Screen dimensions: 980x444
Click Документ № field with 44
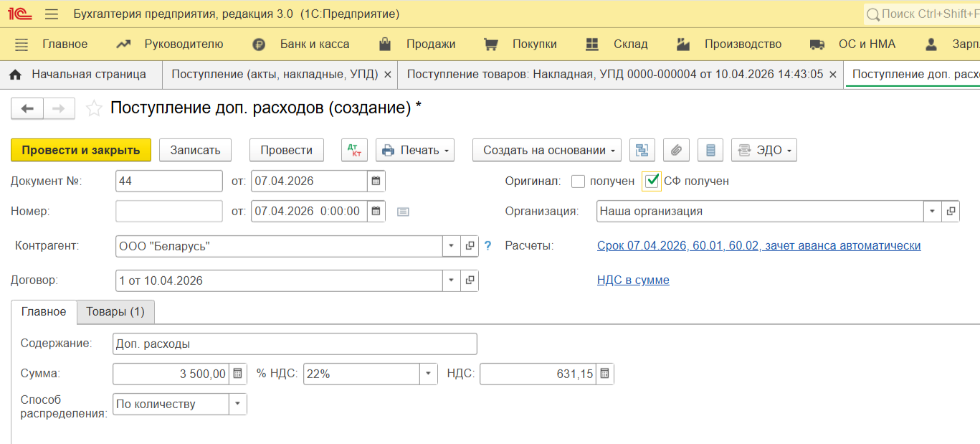tap(169, 181)
